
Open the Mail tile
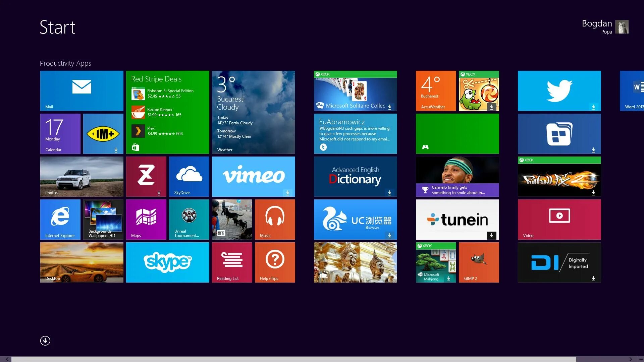(82, 90)
